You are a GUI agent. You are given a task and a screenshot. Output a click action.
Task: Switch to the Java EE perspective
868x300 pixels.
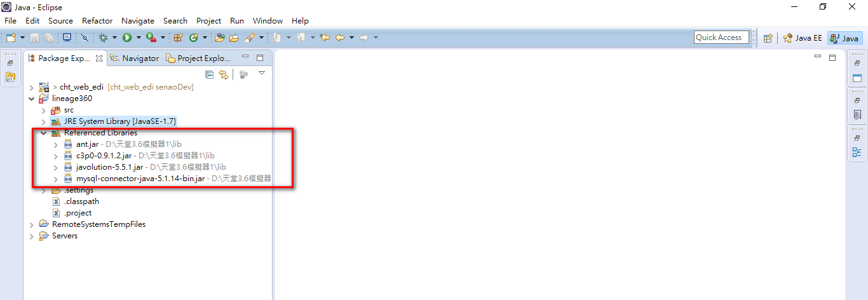pyautogui.click(x=803, y=38)
